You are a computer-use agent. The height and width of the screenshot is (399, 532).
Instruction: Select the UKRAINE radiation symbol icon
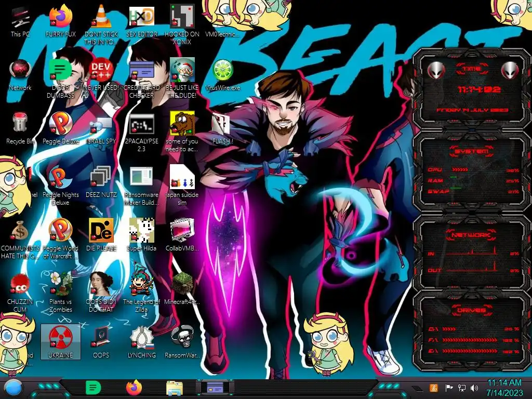(x=61, y=342)
